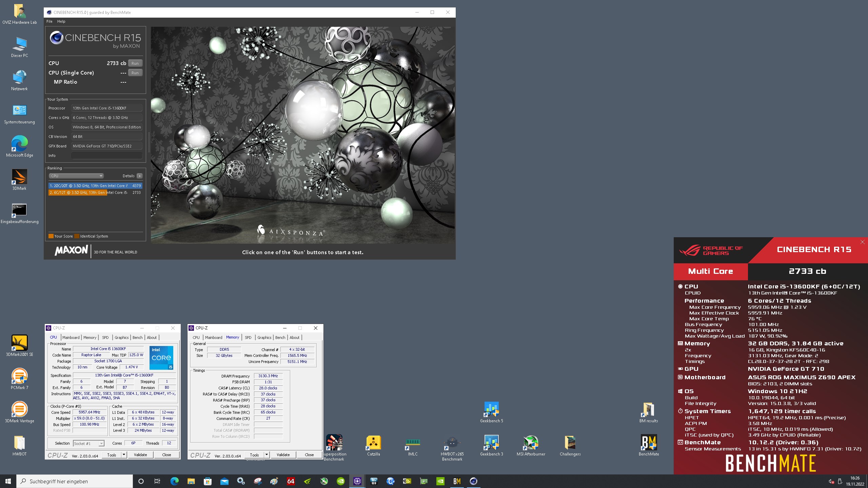Image resolution: width=868 pixels, height=488 pixels.
Task: Click the CPU-Z taskbar icon
Action: pos(357,481)
